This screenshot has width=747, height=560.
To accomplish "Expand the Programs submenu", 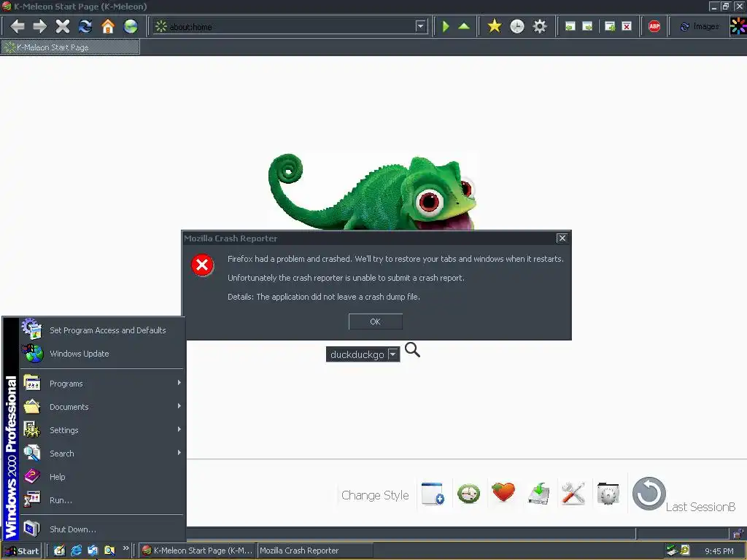I will (102, 384).
